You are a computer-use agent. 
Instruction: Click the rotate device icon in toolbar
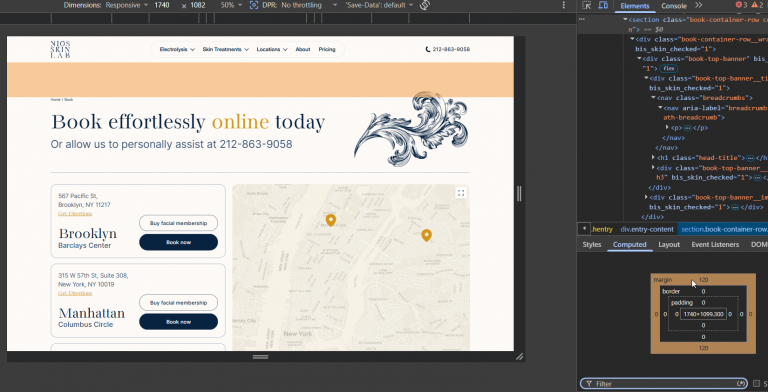click(x=425, y=5)
